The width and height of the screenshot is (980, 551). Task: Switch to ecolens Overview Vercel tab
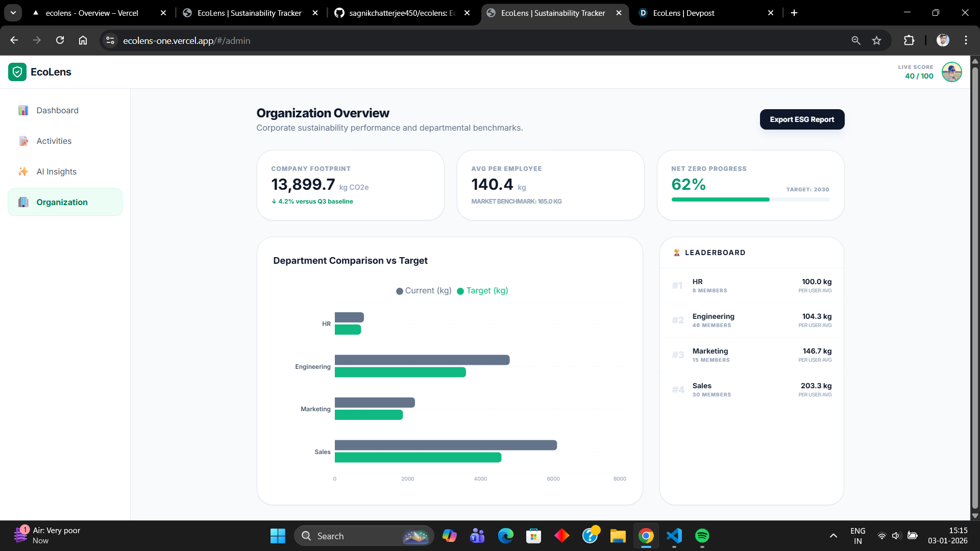92,13
